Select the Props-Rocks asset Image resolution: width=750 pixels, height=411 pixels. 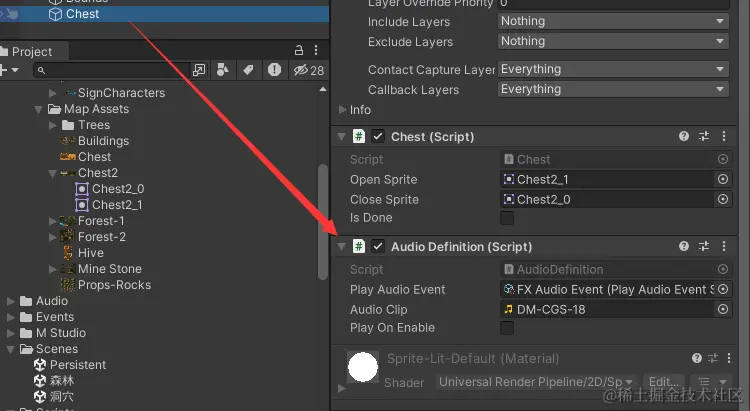pyautogui.click(x=114, y=285)
